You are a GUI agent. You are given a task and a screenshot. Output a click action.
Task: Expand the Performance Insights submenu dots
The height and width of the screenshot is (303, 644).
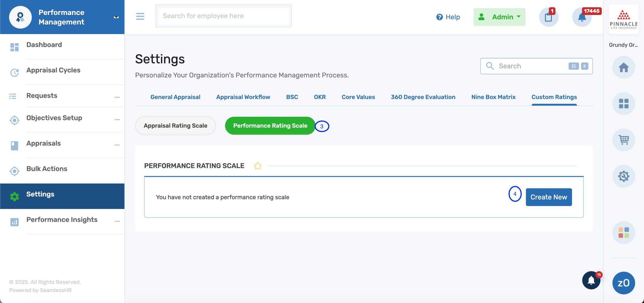[117, 221]
